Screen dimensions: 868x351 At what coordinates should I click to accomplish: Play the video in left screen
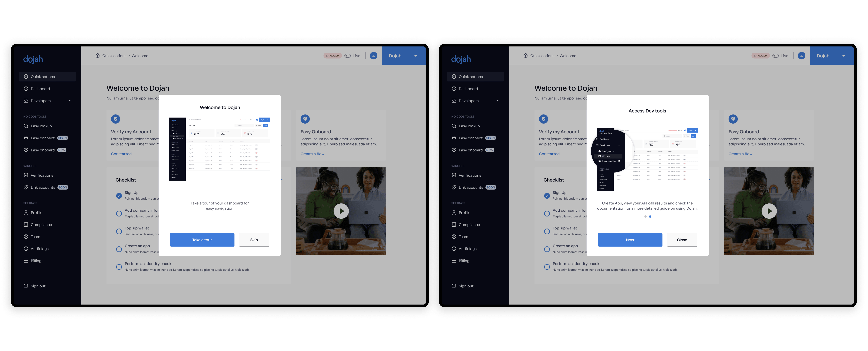(x=341, y=211)
